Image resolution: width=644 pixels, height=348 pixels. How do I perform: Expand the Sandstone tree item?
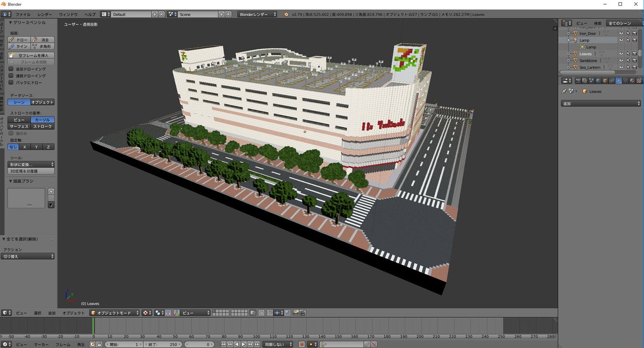tap(568, 61)
